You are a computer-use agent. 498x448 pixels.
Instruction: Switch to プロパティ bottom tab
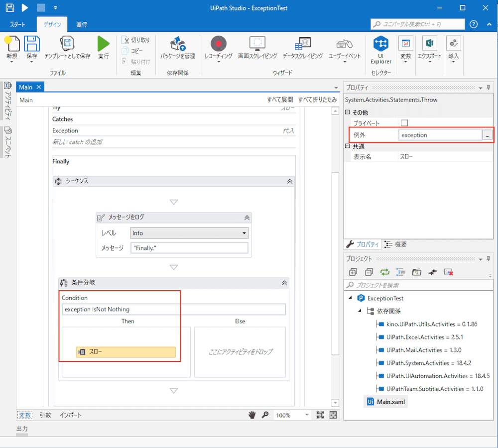(363, 244)
